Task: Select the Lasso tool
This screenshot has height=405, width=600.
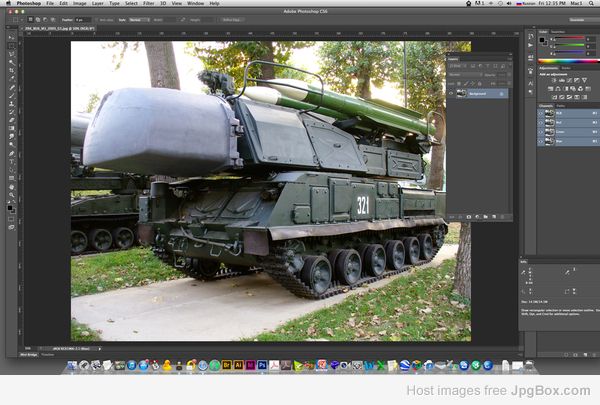Action: pos(12,55)
